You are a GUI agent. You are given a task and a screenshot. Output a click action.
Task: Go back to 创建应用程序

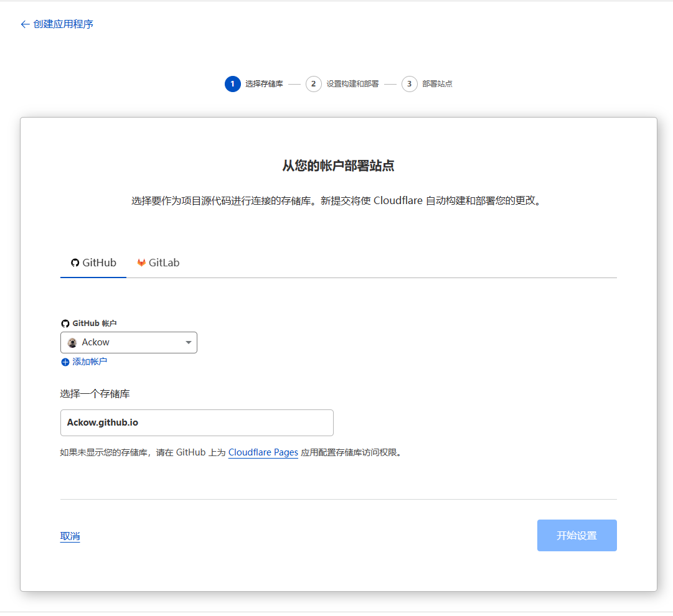pyautogui.click(x=57, y=24)
